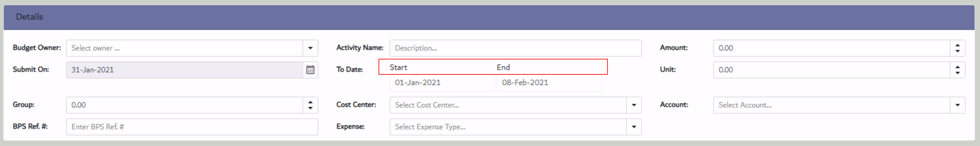Decrease the Amount value with down arrow
The image size is (980, 146).
[957, 51]
